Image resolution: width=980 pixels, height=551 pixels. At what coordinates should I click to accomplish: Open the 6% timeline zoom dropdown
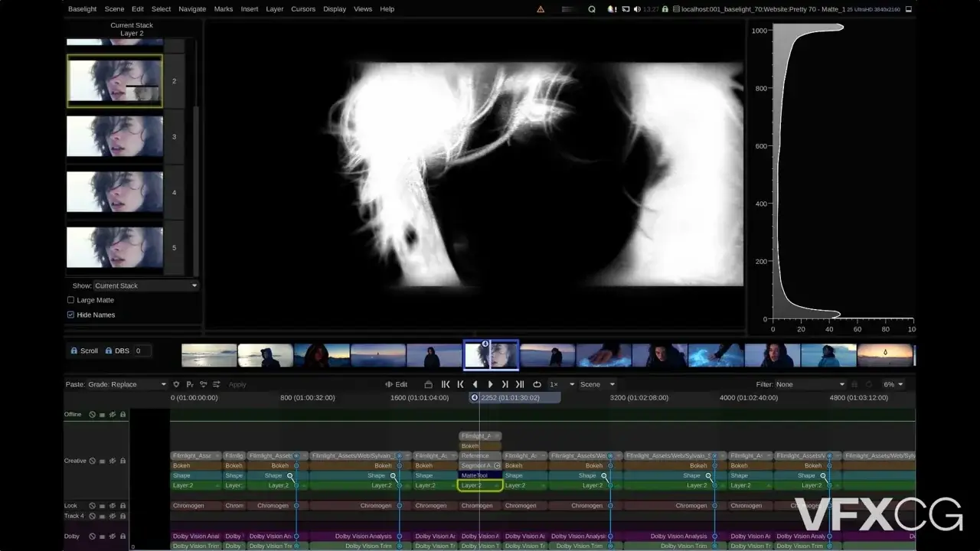click(893, 384)
